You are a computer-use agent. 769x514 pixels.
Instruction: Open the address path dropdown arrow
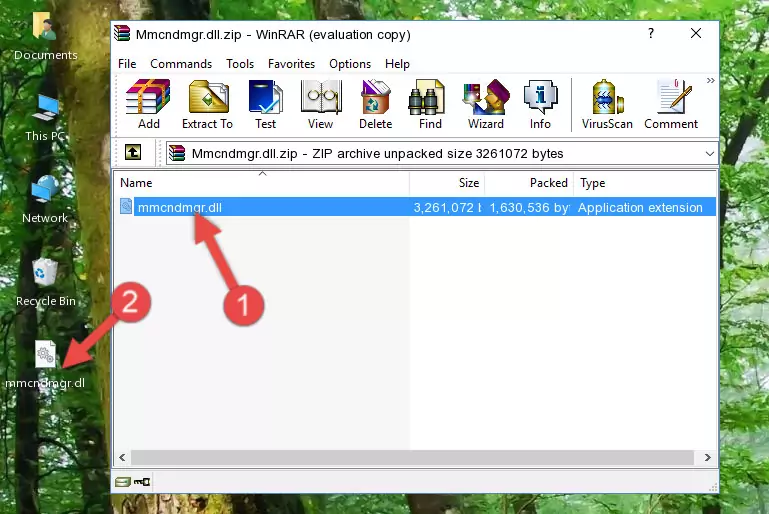(x=709, y=154)
